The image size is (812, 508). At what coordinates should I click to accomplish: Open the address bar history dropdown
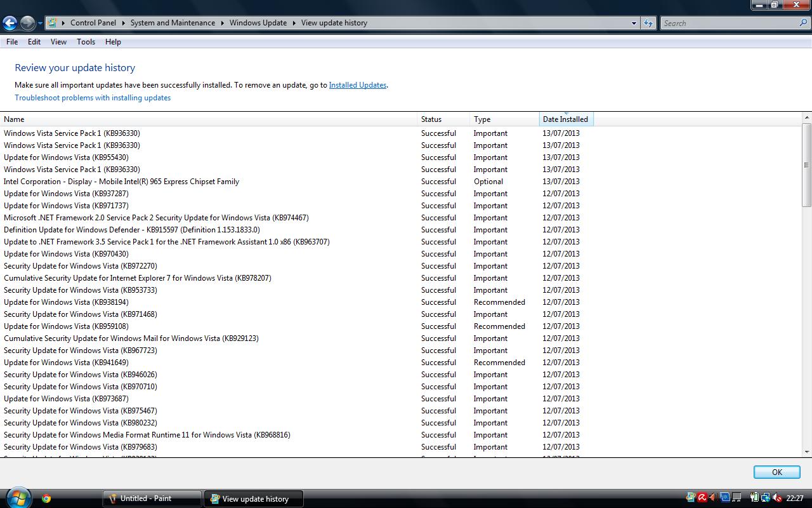(x=634, y=23)
